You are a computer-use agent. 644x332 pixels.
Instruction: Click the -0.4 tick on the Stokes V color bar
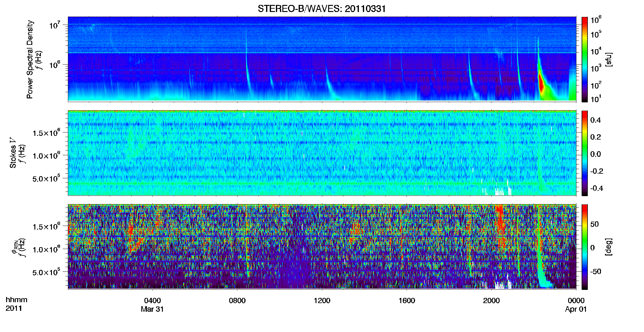[597, 188]
